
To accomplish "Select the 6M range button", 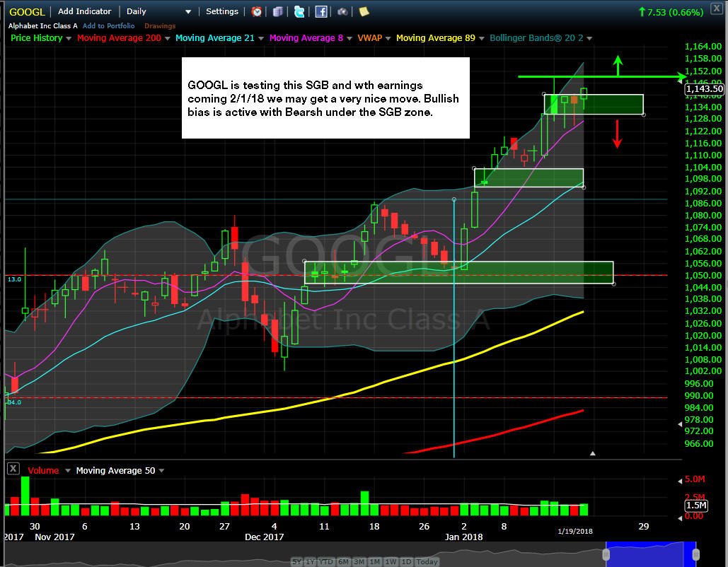I will coord(344,562).
